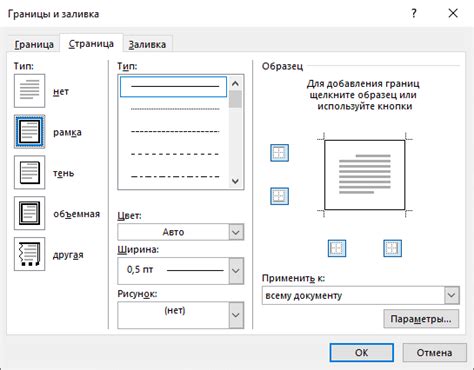Click the Отмена button

point(434,352)
